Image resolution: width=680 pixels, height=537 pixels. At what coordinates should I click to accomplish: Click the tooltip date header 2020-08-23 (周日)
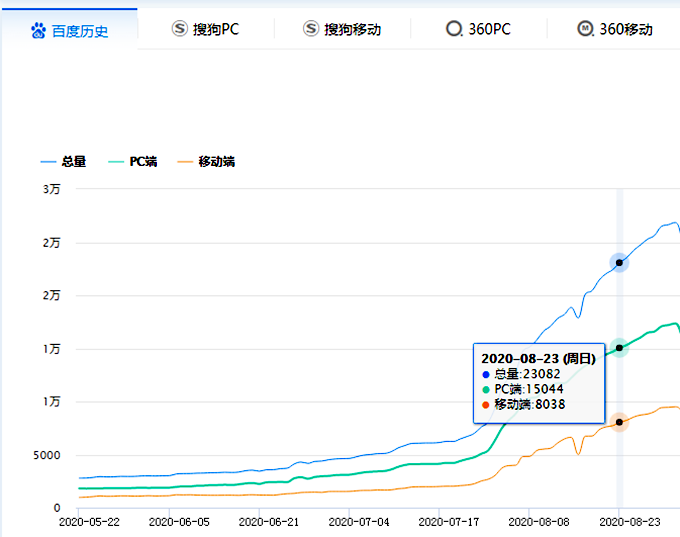pos(538,358)
